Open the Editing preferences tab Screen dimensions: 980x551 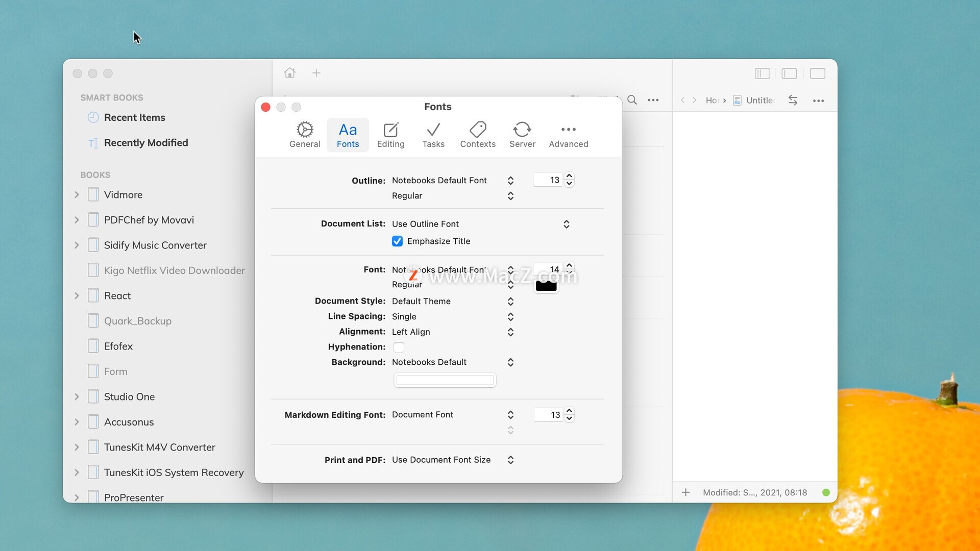coord(390,135)
